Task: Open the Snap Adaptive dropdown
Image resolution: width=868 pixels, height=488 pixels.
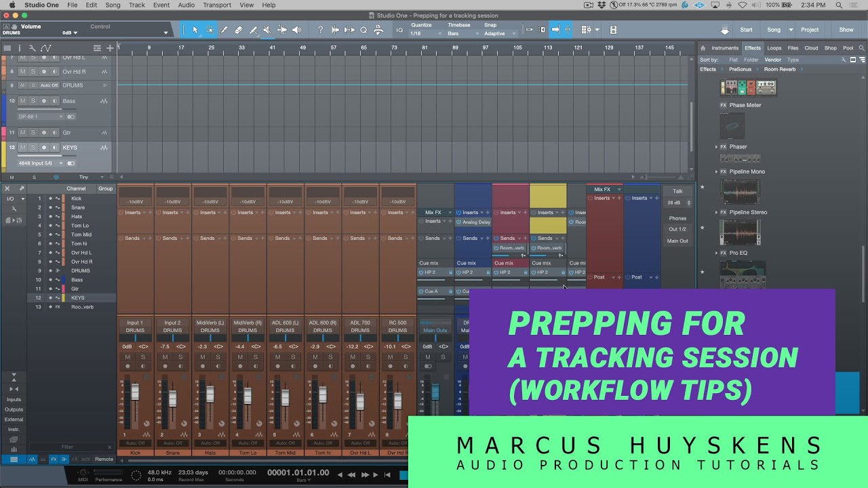Action: coord(500,33)
